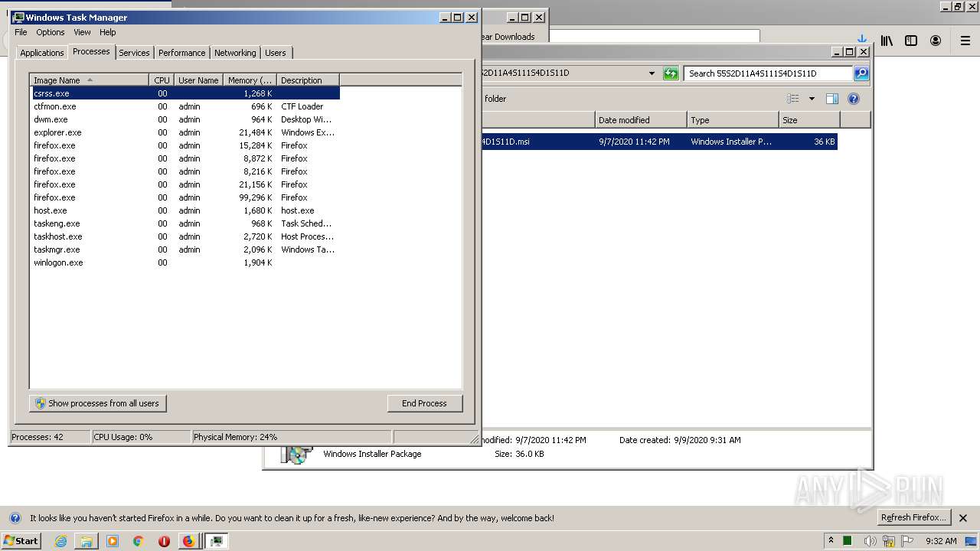The height and width of the screenshot is (551, 980).
Task: Open the Start menu
Action: (x=21, y=541)
